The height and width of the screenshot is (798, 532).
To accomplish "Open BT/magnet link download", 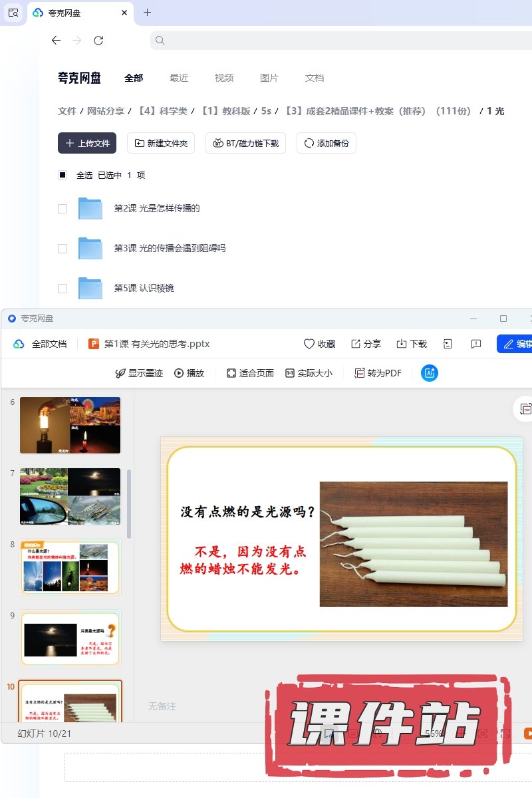I will tap(246, 143).
